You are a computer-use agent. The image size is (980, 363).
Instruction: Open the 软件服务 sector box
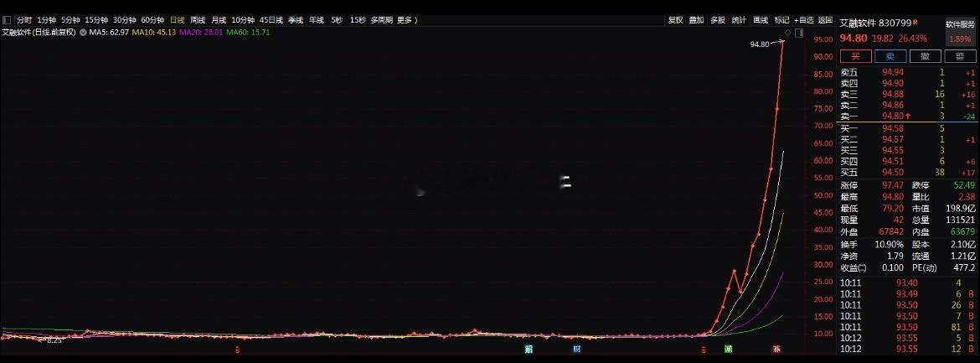pyautogui.click(x=960, y=32)
